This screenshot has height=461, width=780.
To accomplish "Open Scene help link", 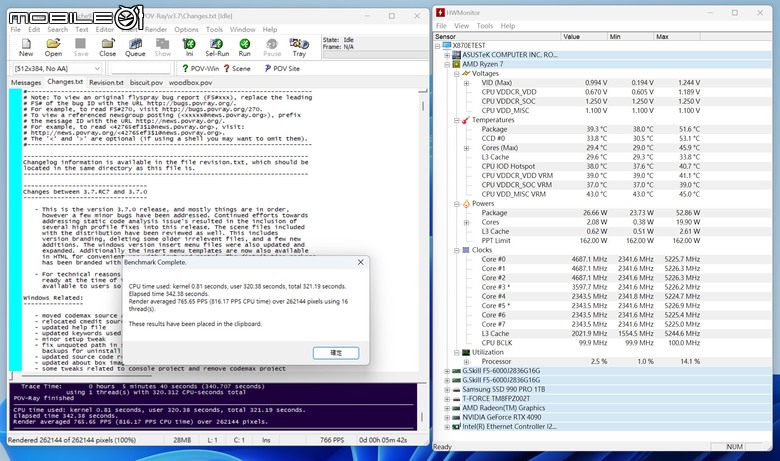I will click(237, 69).
